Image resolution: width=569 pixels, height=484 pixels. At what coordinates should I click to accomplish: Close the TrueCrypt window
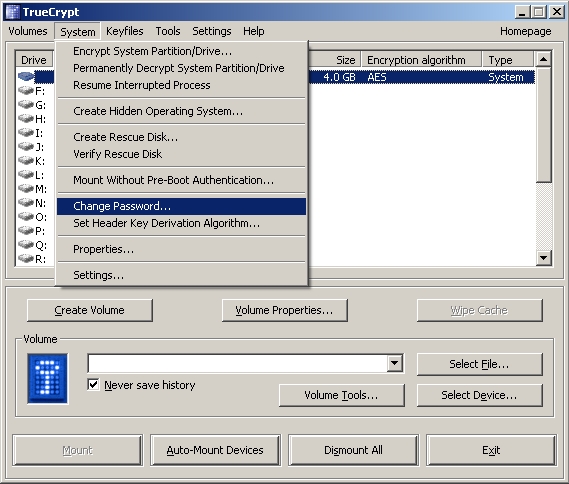click(556, 12)
